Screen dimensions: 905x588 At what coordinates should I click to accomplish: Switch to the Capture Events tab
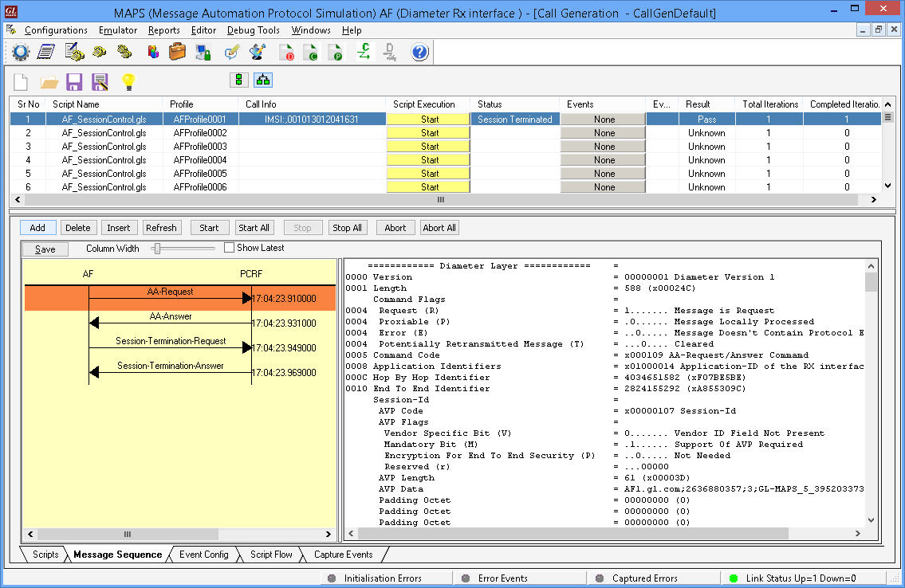pos(344,555)
